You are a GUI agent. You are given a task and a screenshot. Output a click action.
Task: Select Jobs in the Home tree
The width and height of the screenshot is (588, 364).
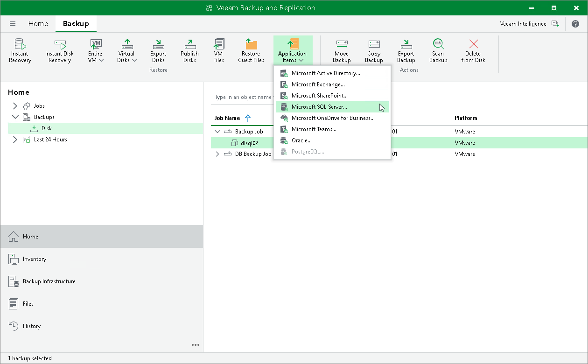39,106
